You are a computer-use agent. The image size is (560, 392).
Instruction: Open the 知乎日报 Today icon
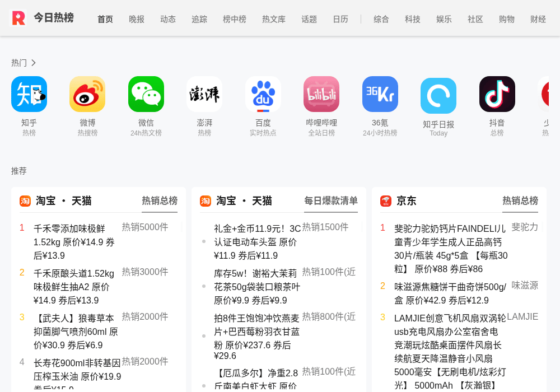pos(438,96)
